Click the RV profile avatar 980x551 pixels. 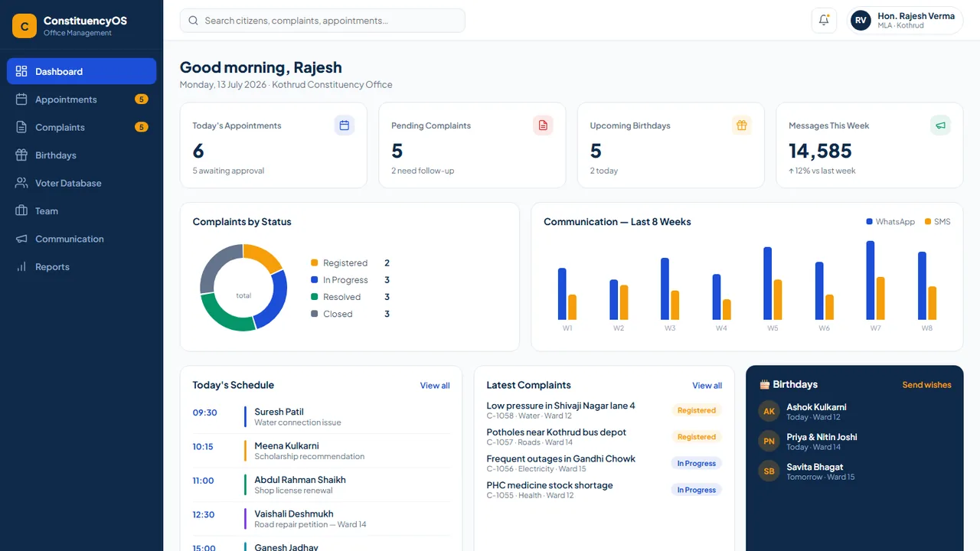coord(861,21)
